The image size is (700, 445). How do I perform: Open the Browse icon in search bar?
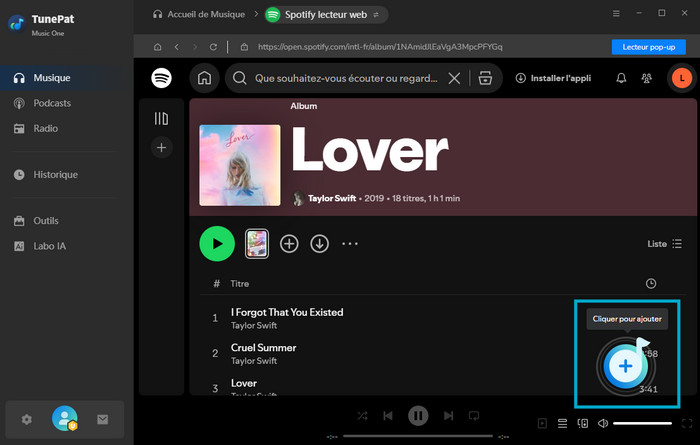coord(485,78)
